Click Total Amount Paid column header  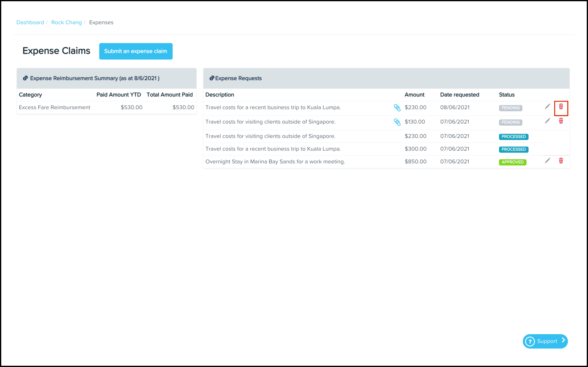(169, 95)
